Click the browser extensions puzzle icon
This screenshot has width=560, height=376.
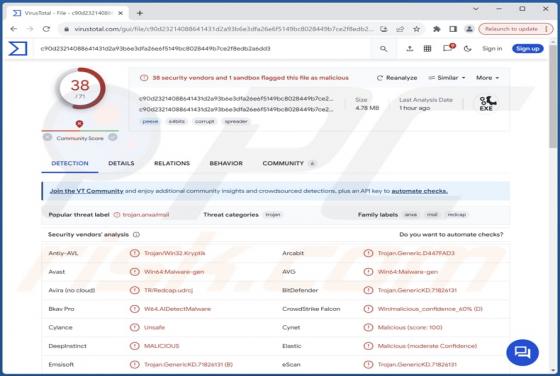tap(436, 29)
